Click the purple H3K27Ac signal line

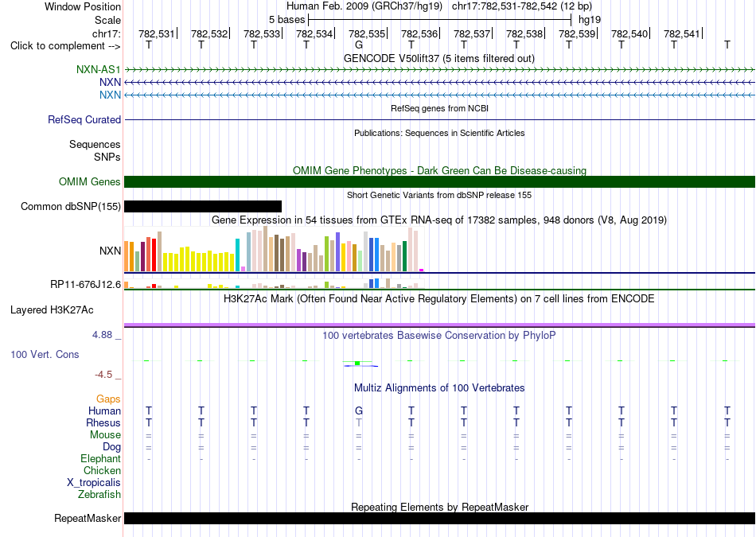click(x=439, y=325)
